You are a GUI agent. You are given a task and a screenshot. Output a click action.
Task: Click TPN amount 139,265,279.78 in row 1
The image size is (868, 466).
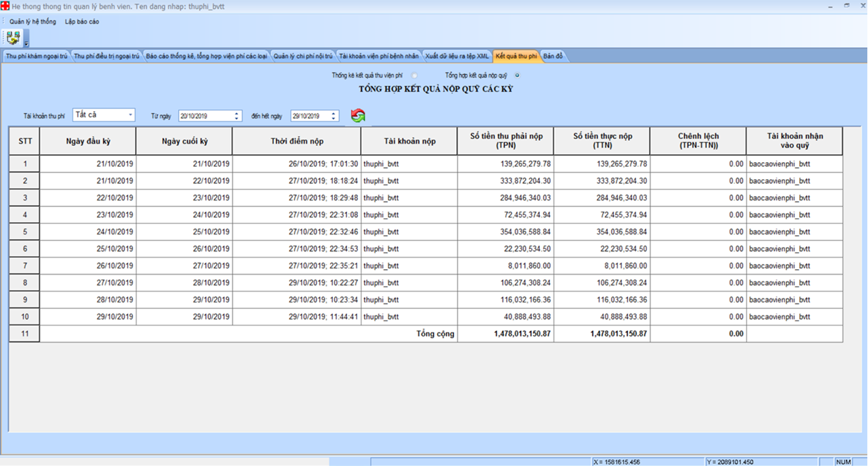tap(526, 164)
